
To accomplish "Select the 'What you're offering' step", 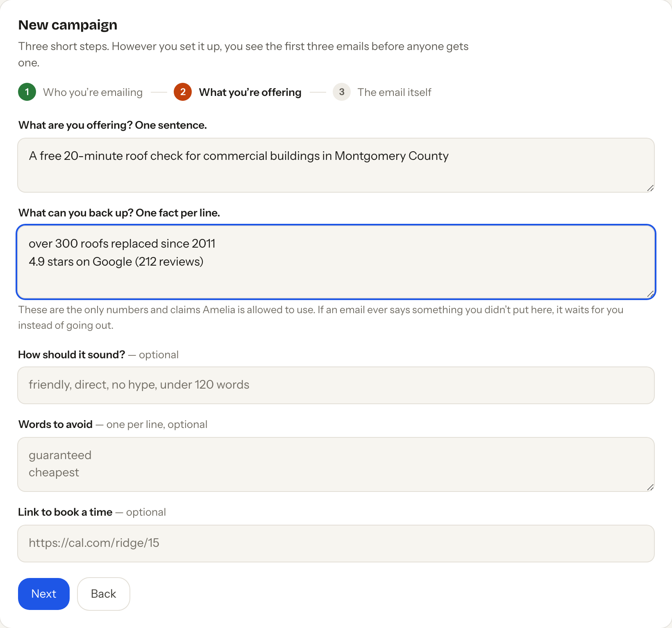I will [250, 92].
